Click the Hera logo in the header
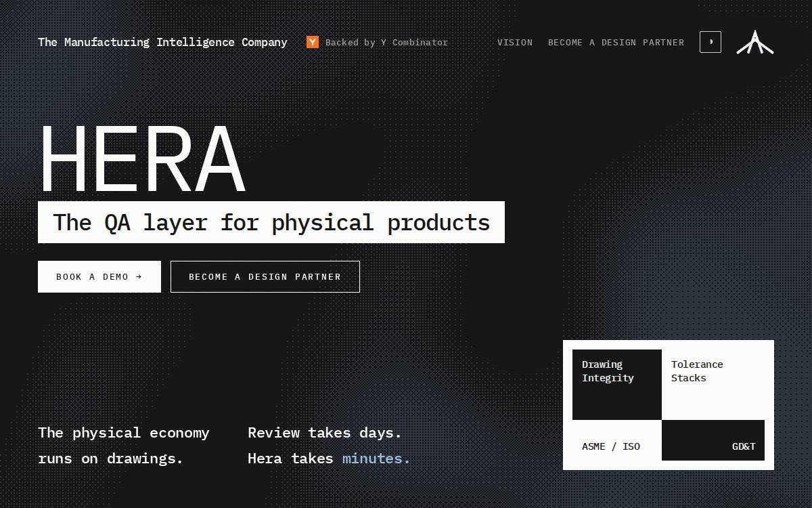The image size is (812, 508). pyautogui.click(x=755, y=42)
